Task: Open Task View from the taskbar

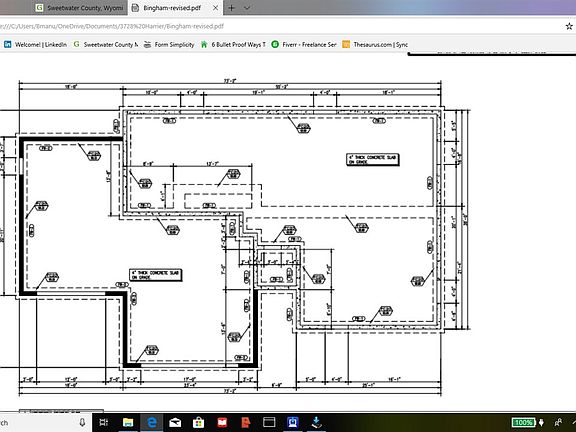Action: [104, 422]
